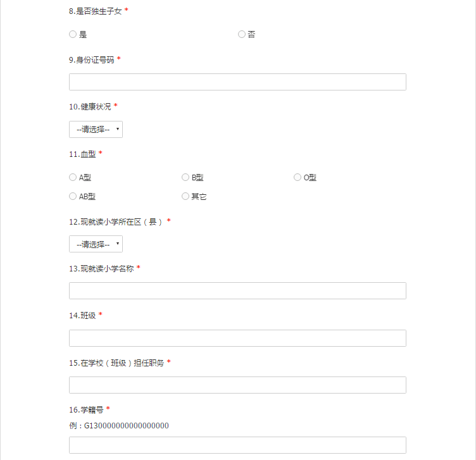Pick the AB型 blood type option
This screenshot has width=476, height=460.
(x=73, y=197)
